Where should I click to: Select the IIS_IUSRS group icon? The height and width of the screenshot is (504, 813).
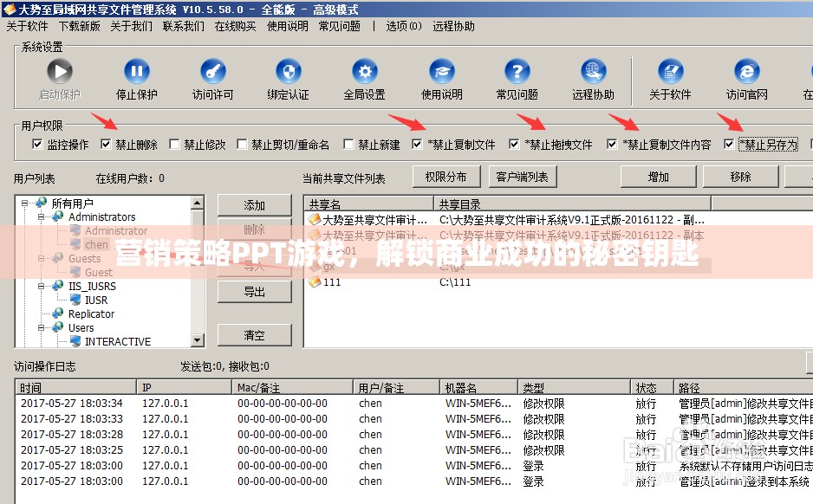point(58,286)
